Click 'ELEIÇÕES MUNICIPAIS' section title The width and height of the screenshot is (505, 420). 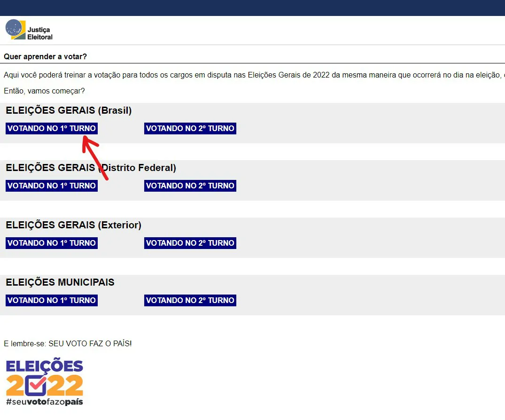60,282
